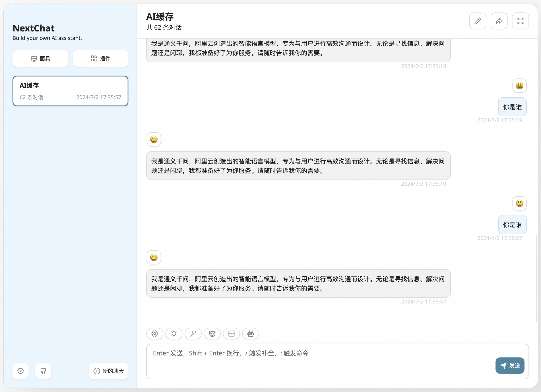Share the conversation via the share icon

pos(499,21)
